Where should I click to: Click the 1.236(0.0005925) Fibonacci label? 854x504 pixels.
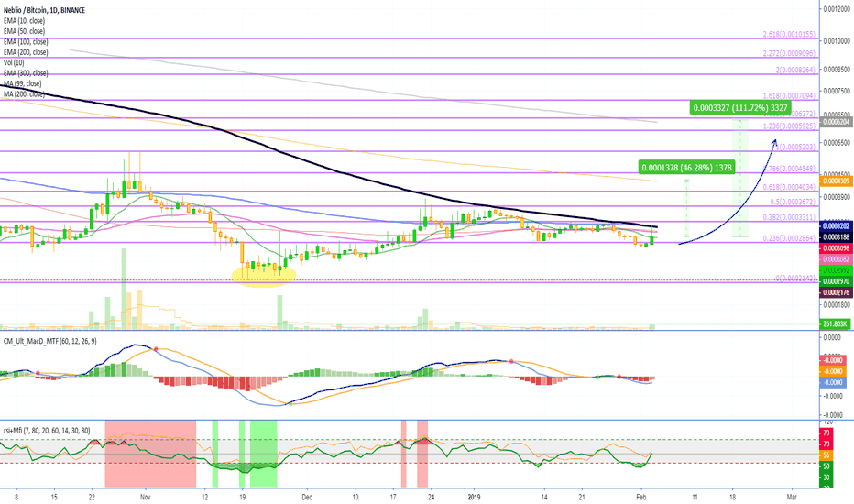789,126
